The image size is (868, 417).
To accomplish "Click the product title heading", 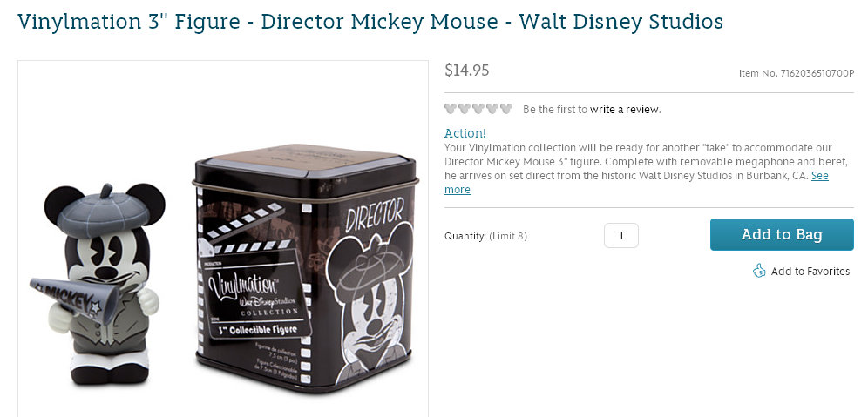I will point(370,21).
